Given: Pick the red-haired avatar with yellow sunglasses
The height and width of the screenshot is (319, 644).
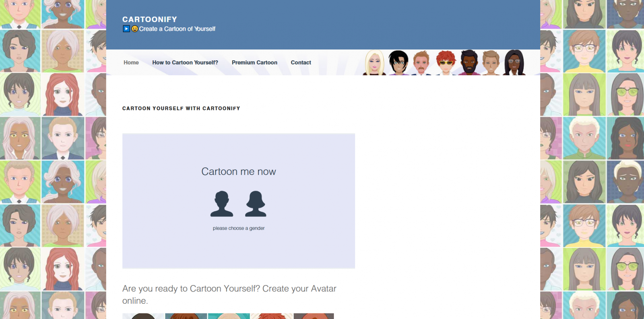Looking at the screenshot, I should pos(446,63).
